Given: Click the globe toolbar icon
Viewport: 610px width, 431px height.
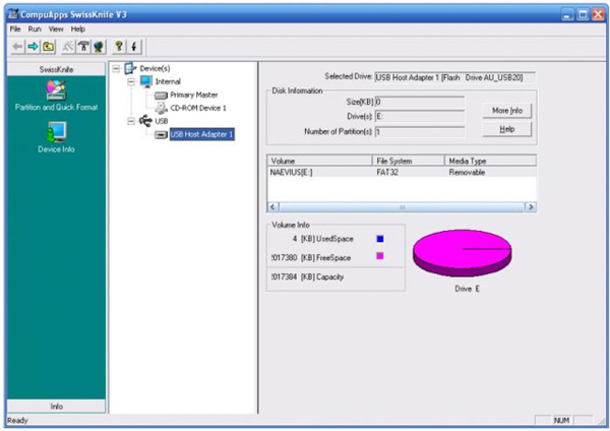Looking at the screenshot, I should coord(98,47).
